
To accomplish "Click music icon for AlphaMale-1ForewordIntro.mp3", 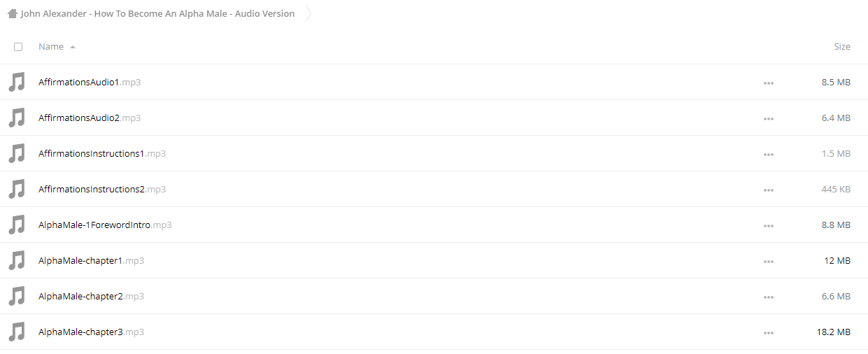I will 17,225.
